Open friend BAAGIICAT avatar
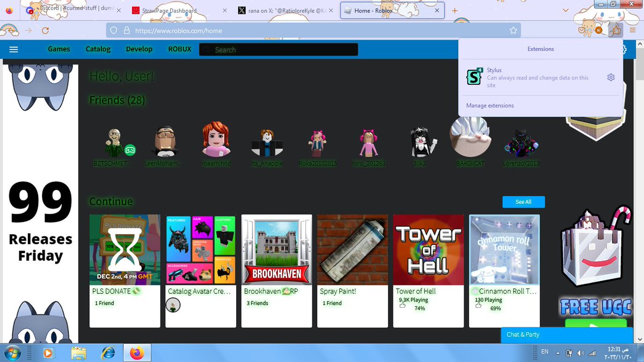The height and width of the screenshot is (362, 644). [471, 137]
